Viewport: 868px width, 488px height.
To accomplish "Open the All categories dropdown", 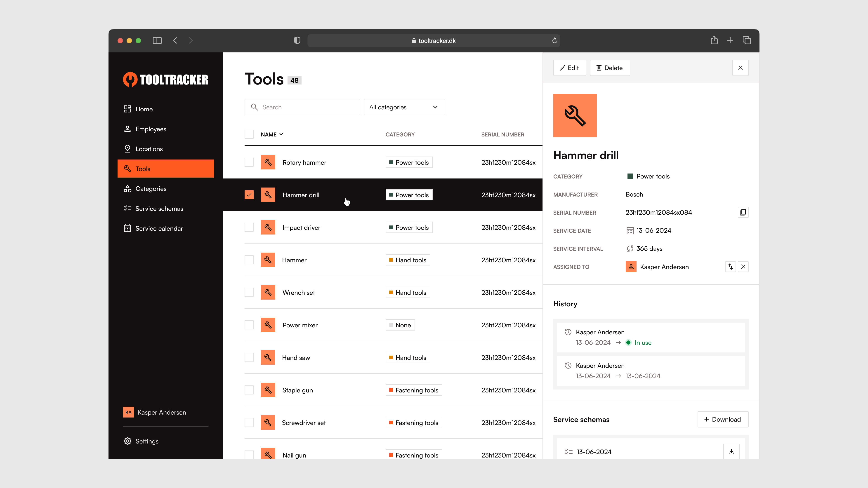I will pos(404,107).
